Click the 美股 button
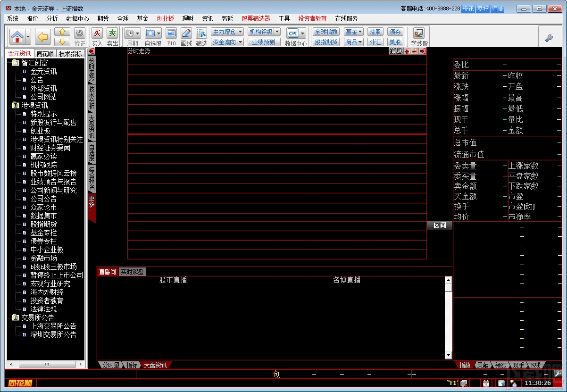The width and height of the screenshot is (567, 392). pyautogui.click(x=395, y=42)
